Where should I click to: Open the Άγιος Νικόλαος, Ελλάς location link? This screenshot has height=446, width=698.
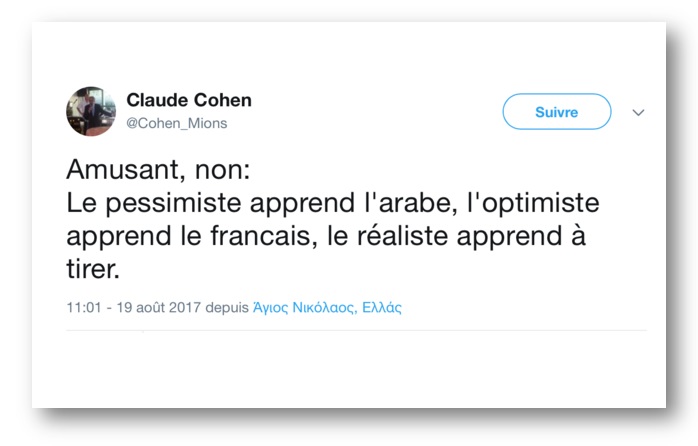point(327,308)
